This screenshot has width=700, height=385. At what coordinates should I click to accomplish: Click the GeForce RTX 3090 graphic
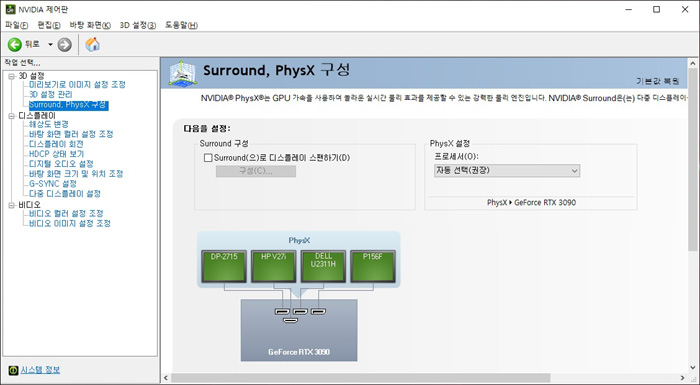click(299, 330)
